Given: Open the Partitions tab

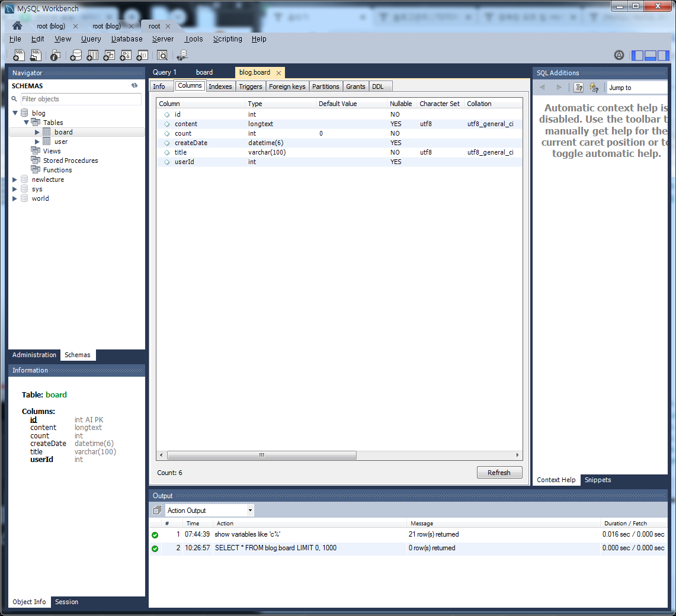Looking at the screenshot, I should pos(325,86).
